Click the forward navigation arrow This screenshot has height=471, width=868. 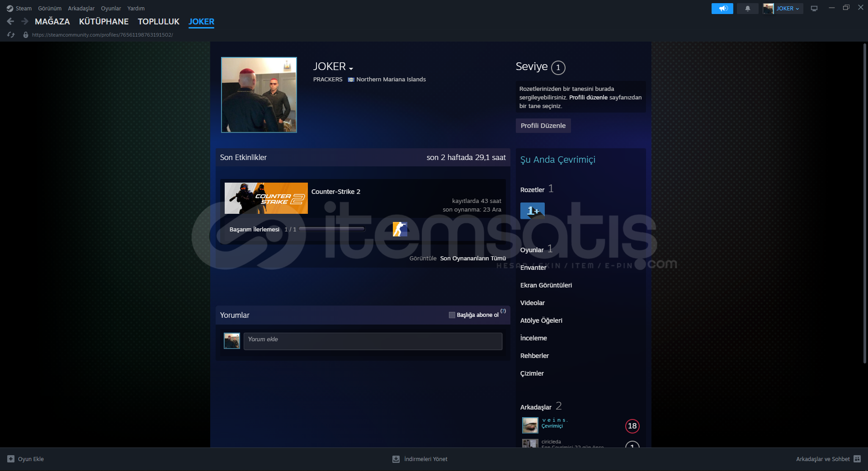click(x=25, y=21)
